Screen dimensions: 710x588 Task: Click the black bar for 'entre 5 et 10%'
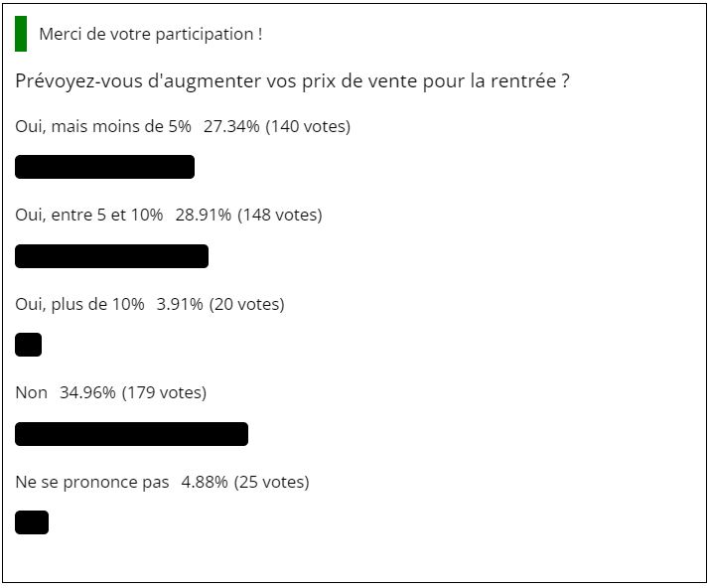(112, 256)
